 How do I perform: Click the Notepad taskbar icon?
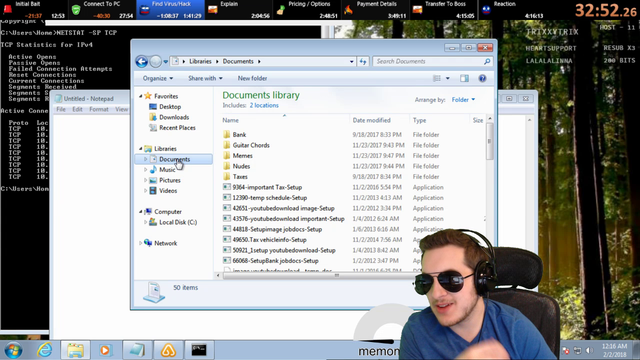(137, 351)
